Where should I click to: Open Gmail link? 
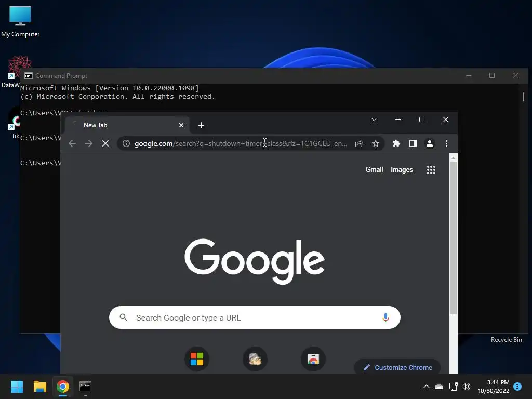(374, 170)
